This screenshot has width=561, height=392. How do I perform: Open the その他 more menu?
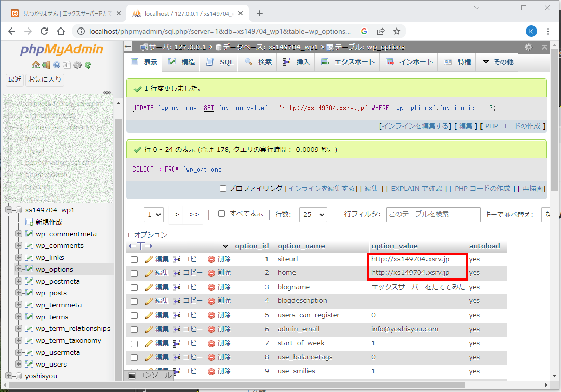pos(497,62)
